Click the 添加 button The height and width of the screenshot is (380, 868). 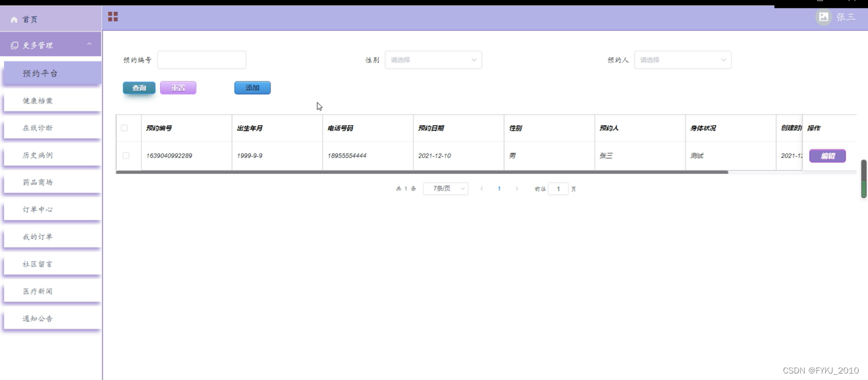pos(253,88)
